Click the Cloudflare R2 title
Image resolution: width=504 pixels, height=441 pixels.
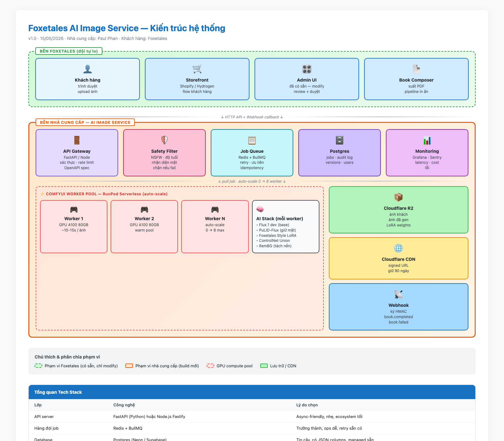[x=398, y=208]
